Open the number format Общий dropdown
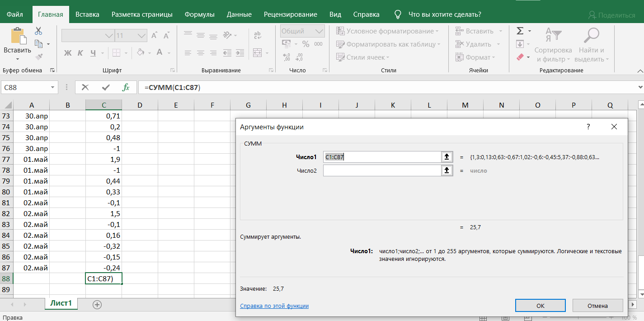 tap(319, 31)
